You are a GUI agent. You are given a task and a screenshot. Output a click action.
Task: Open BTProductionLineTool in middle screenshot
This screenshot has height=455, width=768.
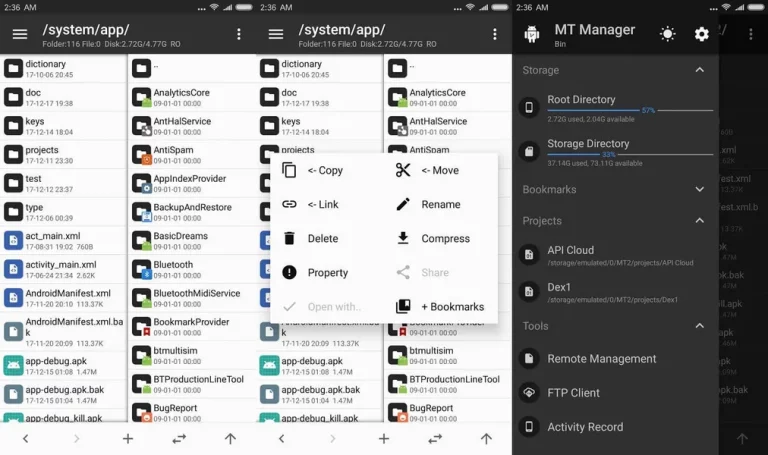[x=448, y=384]
